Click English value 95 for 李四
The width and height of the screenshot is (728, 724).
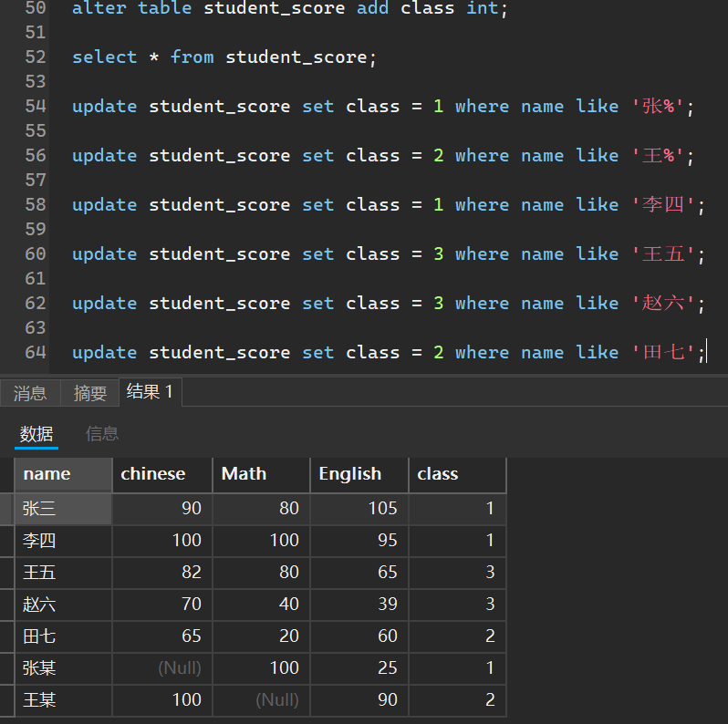pyautogui.click(x=359, y=541)
